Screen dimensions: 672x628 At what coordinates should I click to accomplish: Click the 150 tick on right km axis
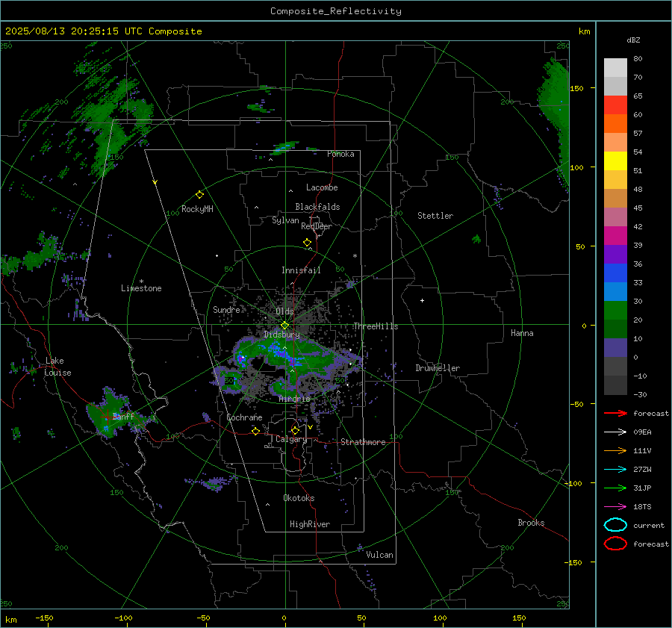576,88
